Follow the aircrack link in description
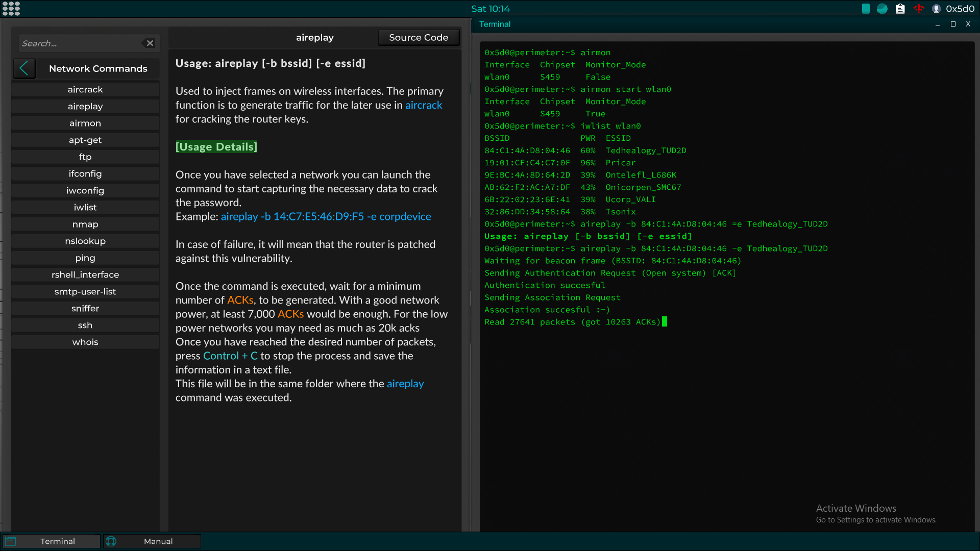Screen dimensions: 980x551 click(x=424, y=105)
